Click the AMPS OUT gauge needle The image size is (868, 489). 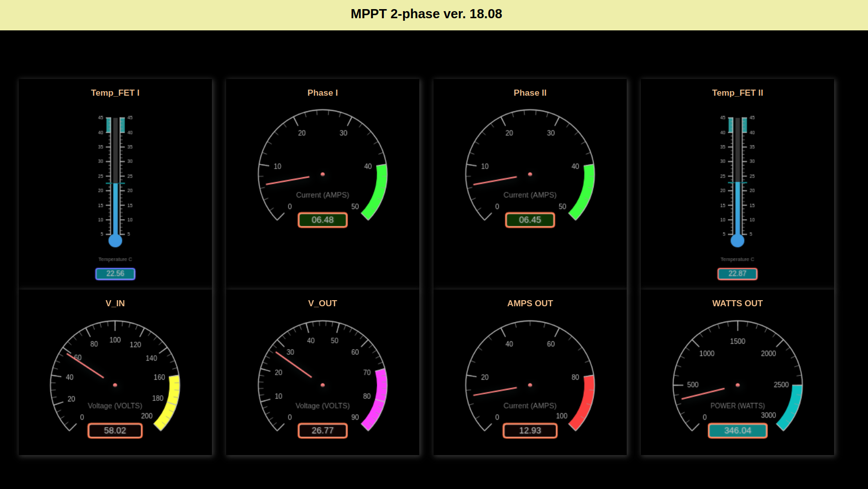tap(495, 391)
